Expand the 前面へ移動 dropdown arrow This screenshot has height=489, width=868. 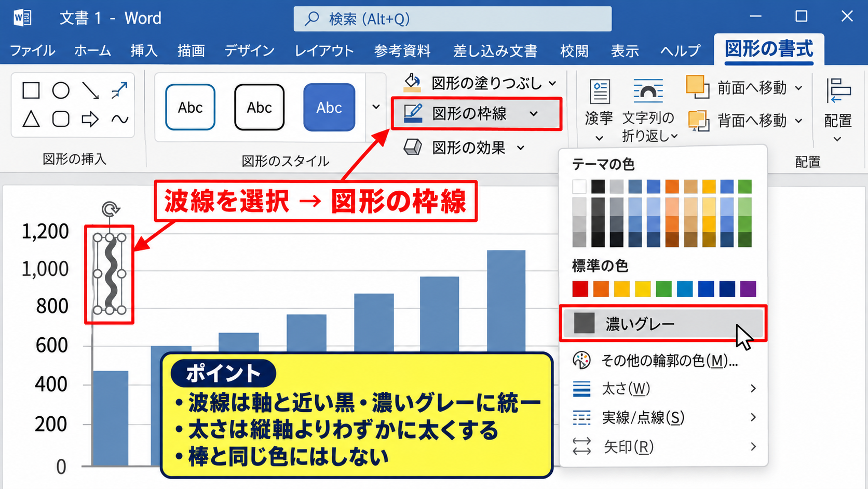pyautogui.click(x=799, y=88)
